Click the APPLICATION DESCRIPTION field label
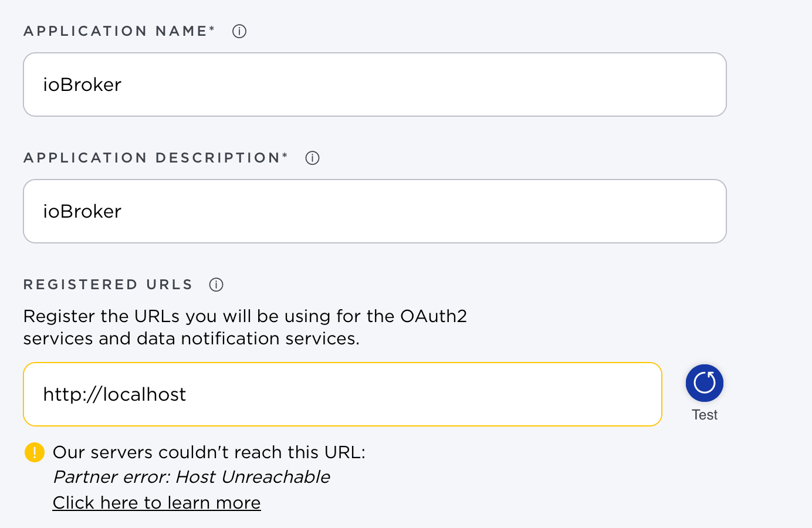The image size is (812, 528). [153, 158]
